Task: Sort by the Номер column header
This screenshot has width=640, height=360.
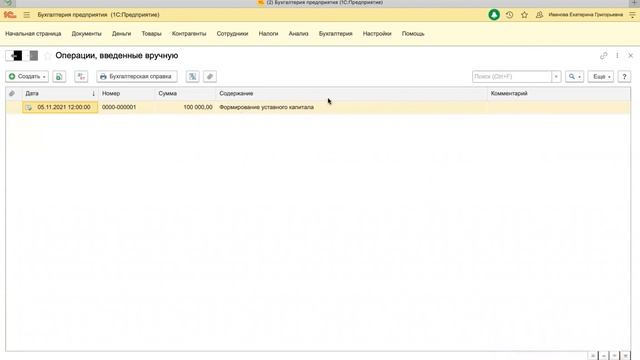Action: click(x=127, y=93)
